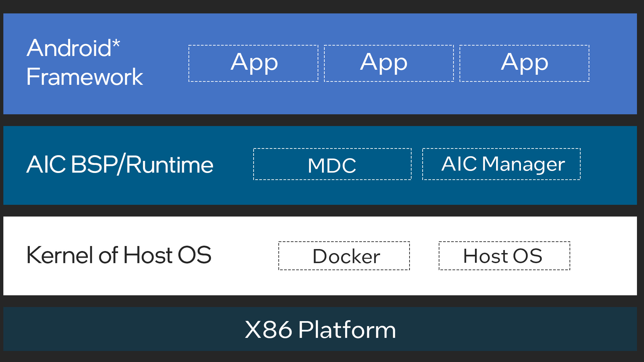Click the Android* Framework label
The image size is (644, 362).
click(x=85, y=62)
